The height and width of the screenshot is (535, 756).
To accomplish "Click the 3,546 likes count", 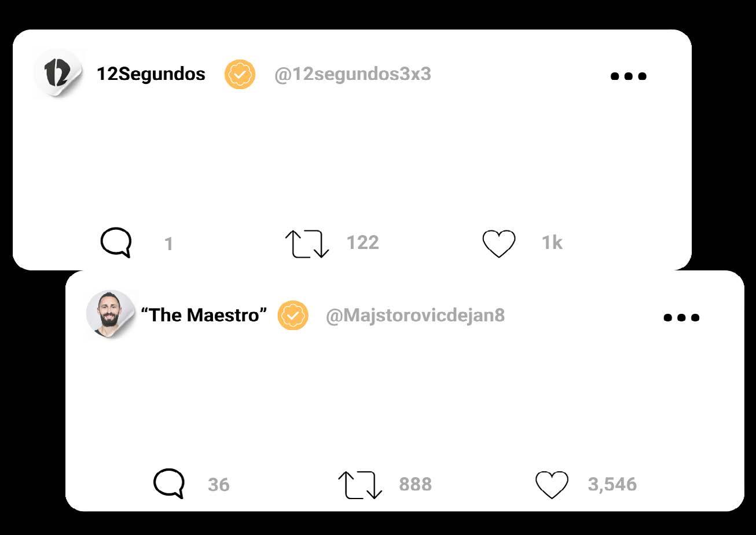I will (x=612, y=484).
